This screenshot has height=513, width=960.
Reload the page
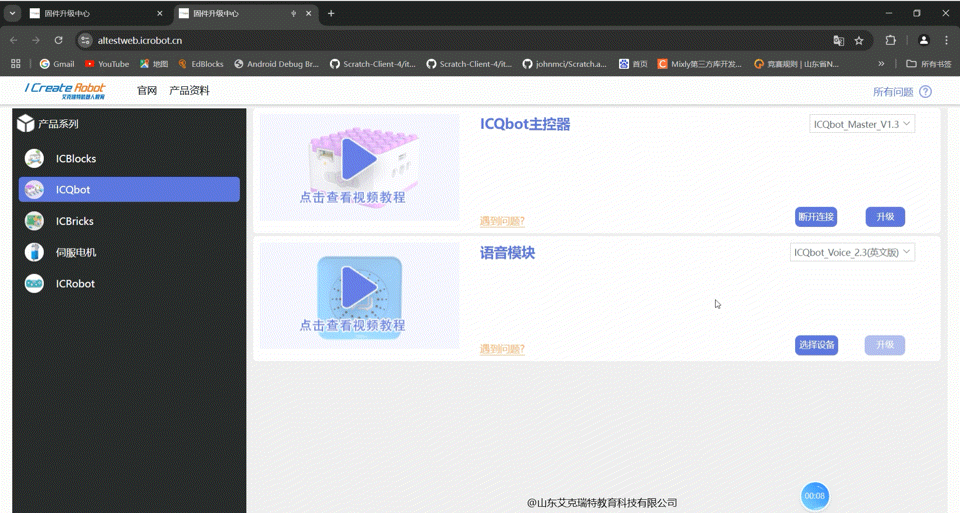click(58, 40)
